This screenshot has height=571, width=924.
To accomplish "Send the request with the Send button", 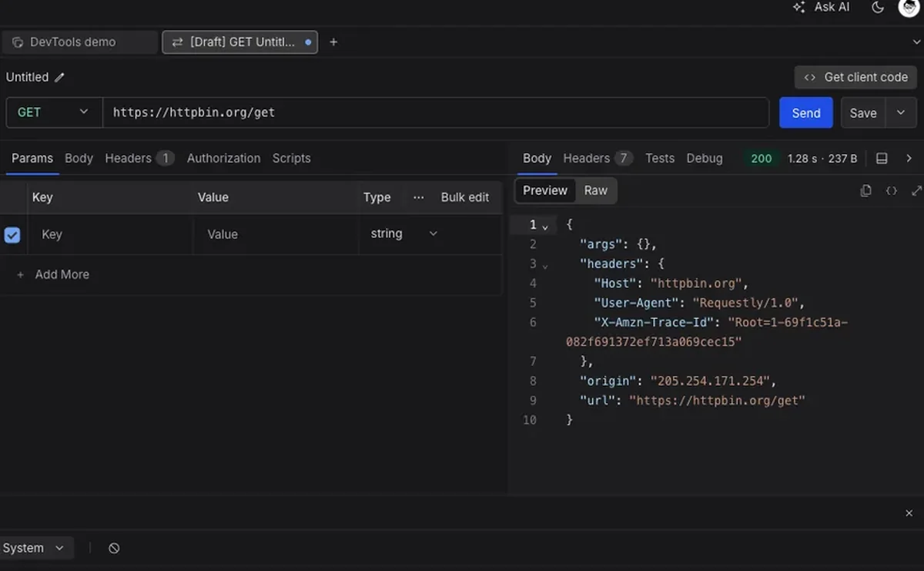I will click(x=806, y=113).
